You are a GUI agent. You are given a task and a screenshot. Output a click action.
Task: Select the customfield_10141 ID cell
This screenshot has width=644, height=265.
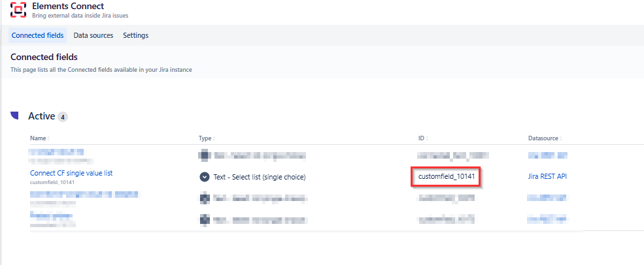(446, 177)
